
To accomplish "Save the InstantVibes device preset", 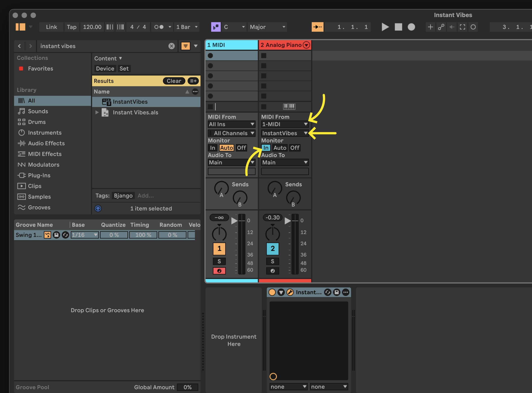I will click(x=337, y=292).
